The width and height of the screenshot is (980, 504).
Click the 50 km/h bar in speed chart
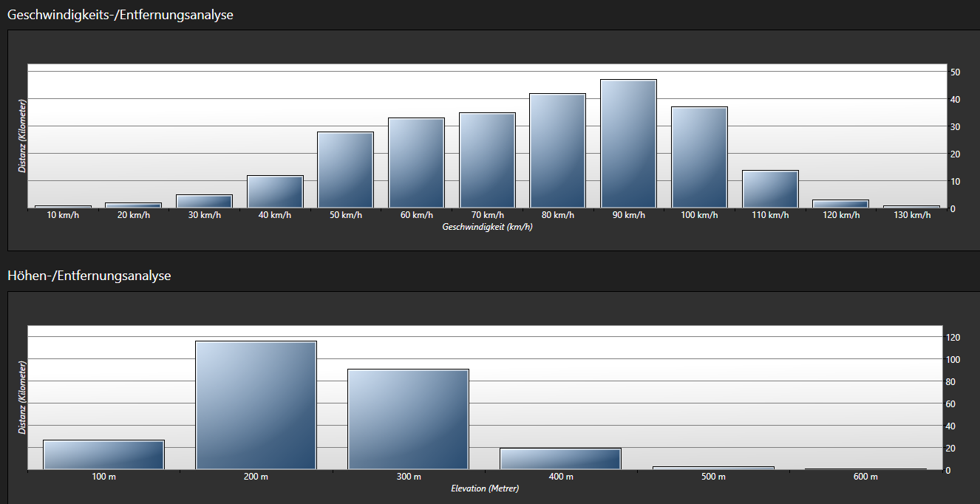pos(345,170)
